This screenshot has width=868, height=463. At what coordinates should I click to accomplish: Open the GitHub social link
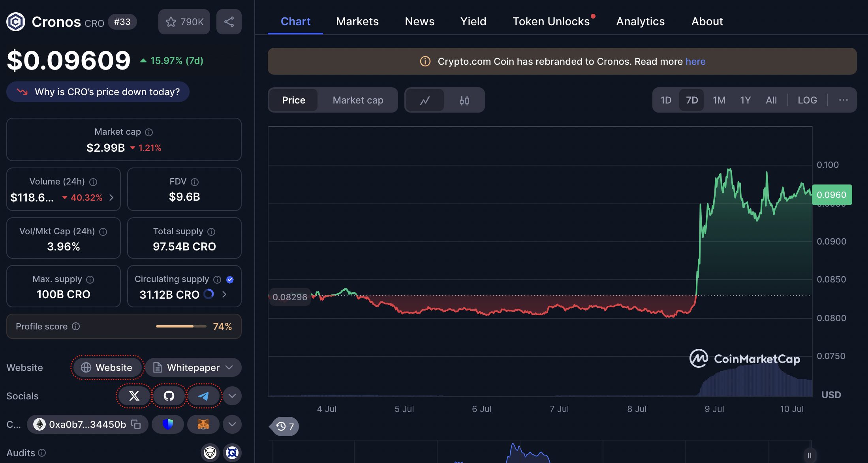pyautogui.click(x=169, y=396)
